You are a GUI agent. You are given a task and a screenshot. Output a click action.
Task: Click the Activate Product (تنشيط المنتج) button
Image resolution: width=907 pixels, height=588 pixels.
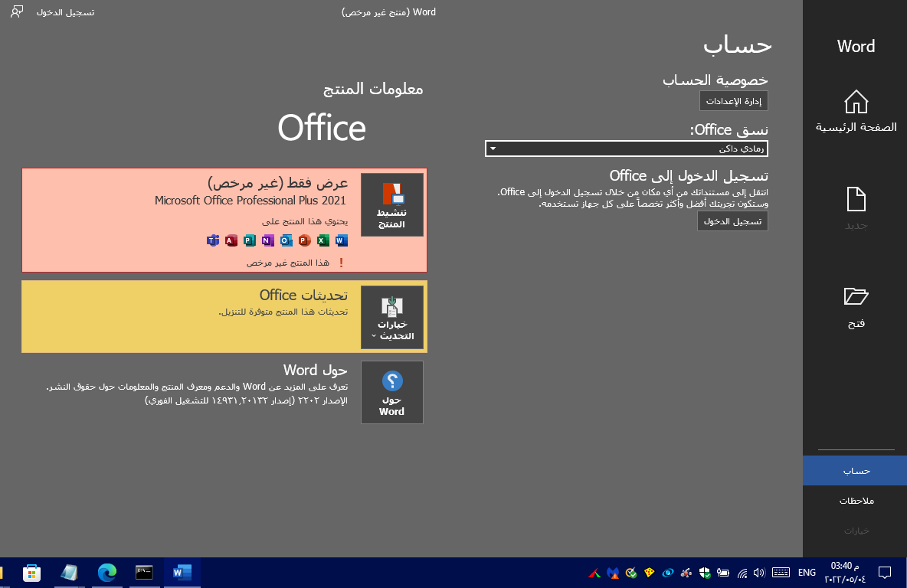[x=392, y=204]
